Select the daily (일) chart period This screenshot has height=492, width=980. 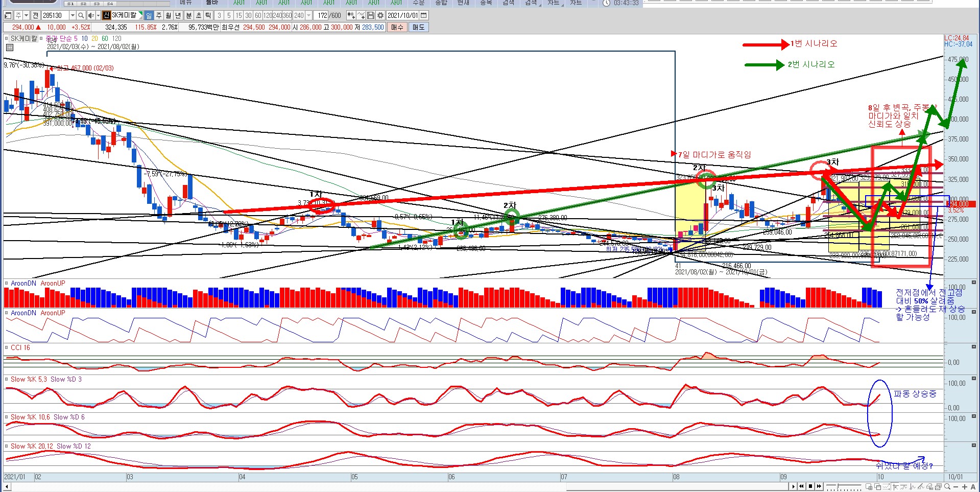149,15
